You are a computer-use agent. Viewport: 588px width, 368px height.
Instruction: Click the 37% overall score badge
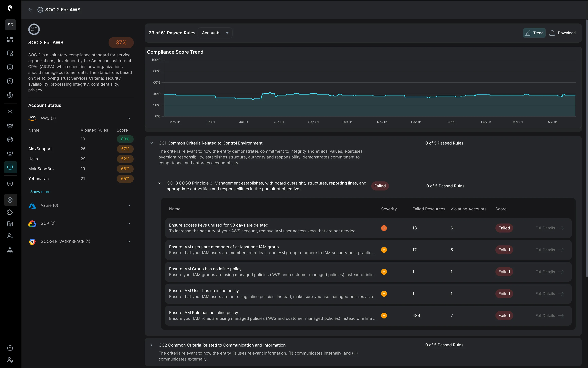click(121, 43)
